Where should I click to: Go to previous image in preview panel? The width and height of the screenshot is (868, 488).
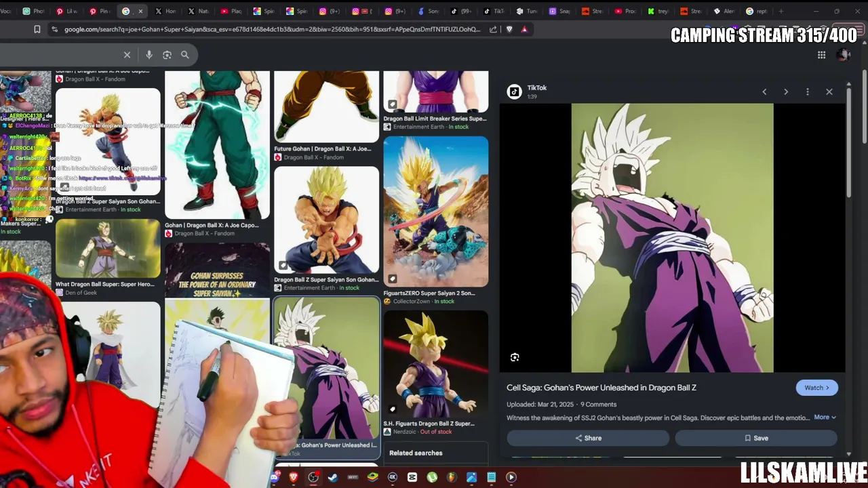pos(764,91)
